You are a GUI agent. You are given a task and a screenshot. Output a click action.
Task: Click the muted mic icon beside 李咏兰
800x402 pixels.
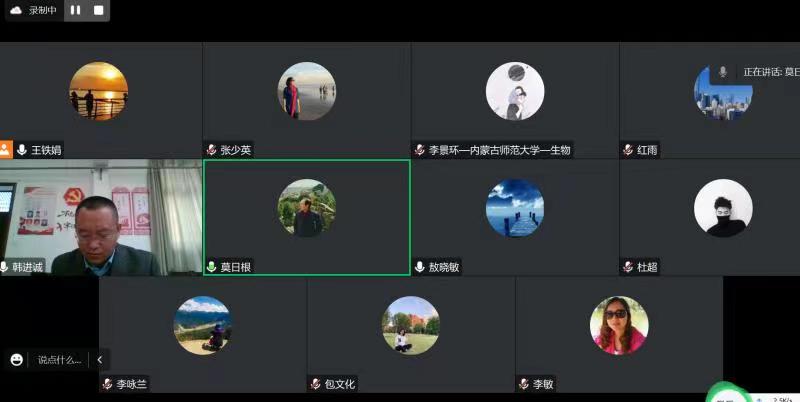[107, 384]
